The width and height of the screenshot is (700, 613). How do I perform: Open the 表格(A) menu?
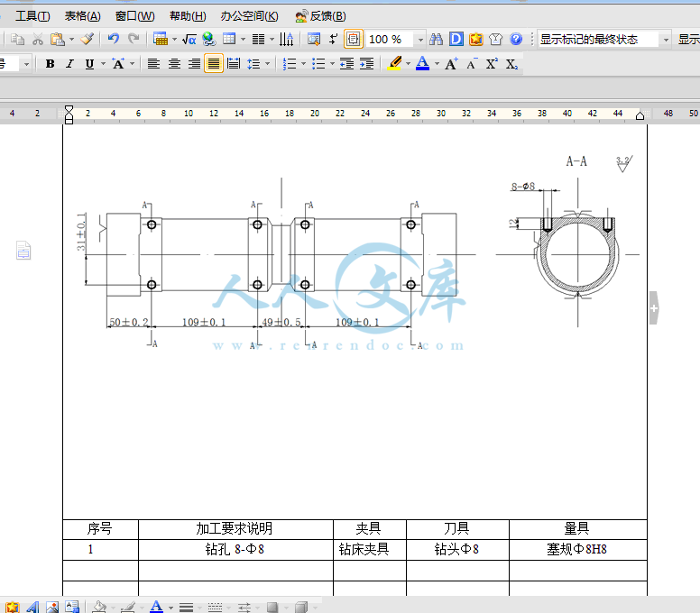coord(83,16)
